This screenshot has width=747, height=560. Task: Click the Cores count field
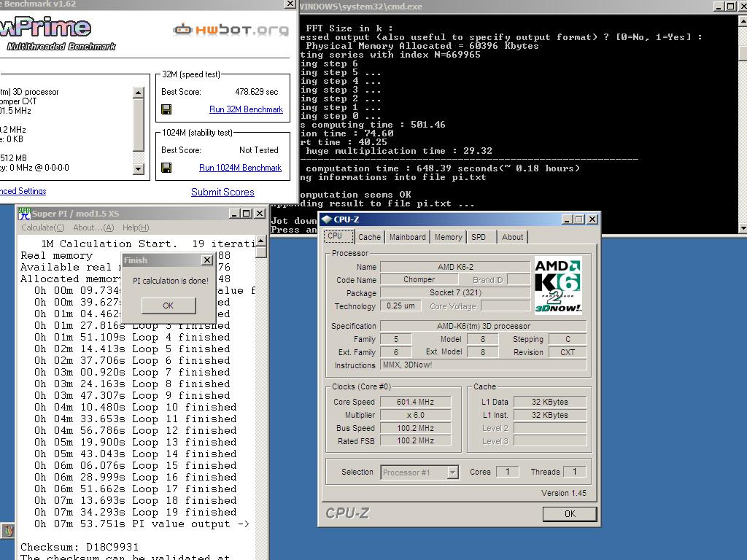pyautogui.click(x=508, y=472)
